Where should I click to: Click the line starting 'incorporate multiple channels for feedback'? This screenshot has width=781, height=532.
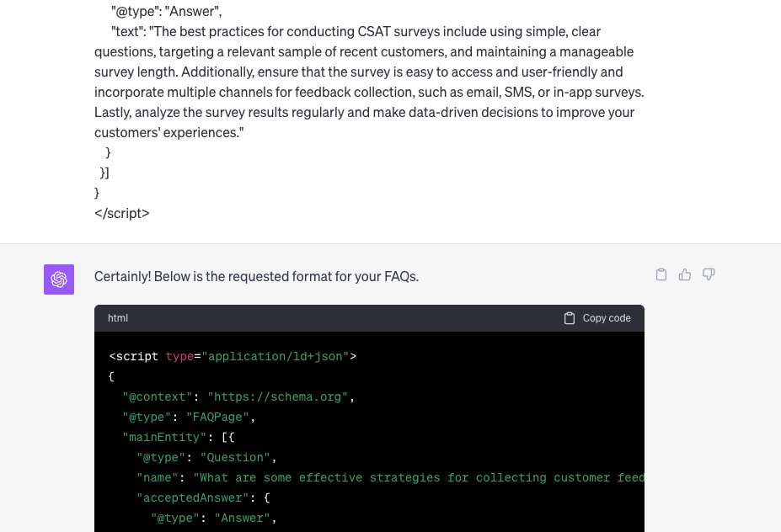369,92
